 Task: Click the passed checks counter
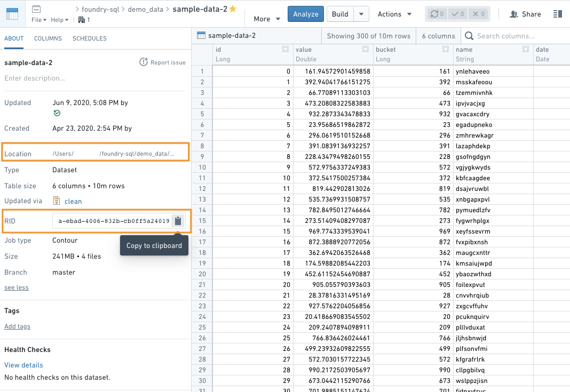point(458,14)
